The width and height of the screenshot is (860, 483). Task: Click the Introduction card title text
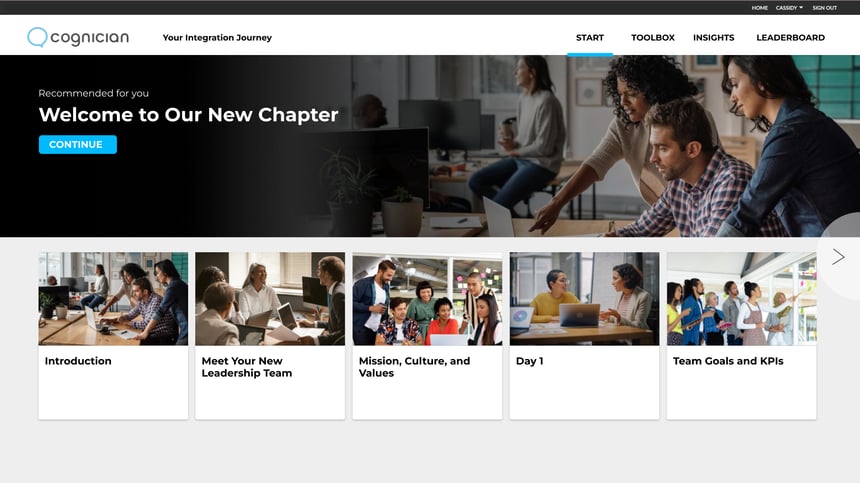(x=78, y=361)
